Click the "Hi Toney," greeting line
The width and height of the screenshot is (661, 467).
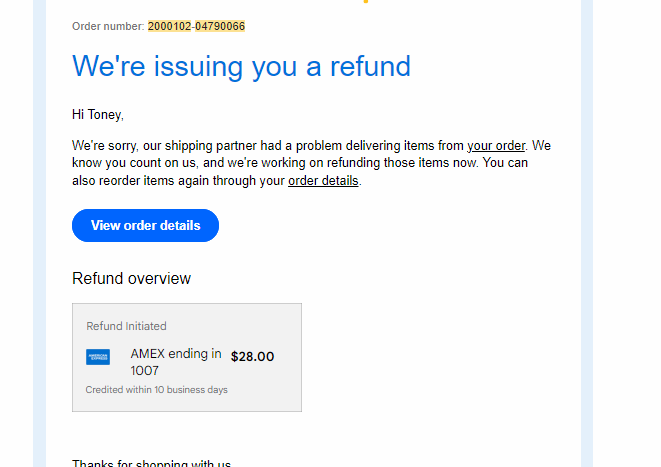tap(98, 115)
